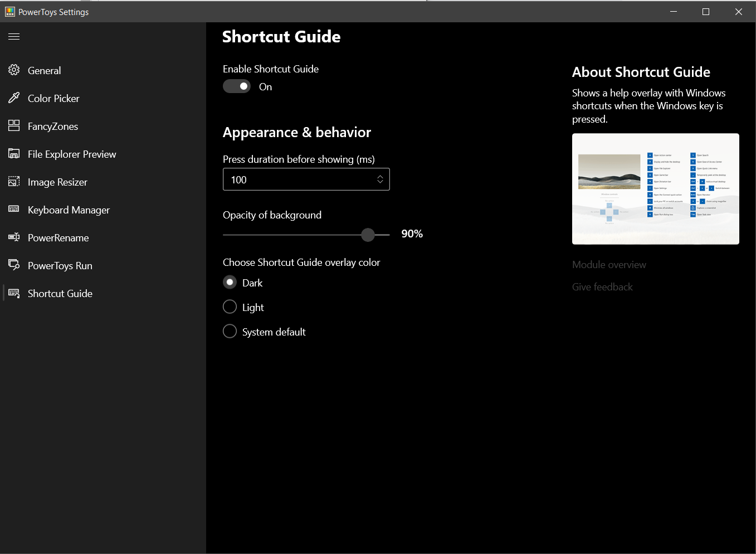Adjust the Opacity of background slider
The image size is (756, 554).
(368, 235)
